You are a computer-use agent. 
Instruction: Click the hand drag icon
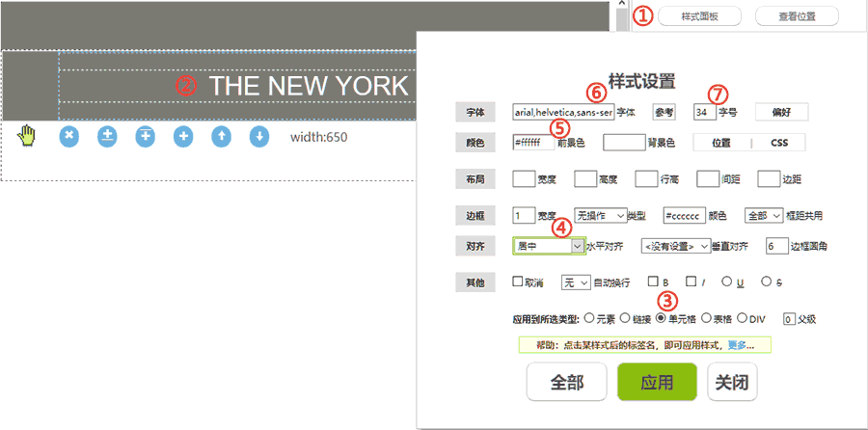(25, 136)
